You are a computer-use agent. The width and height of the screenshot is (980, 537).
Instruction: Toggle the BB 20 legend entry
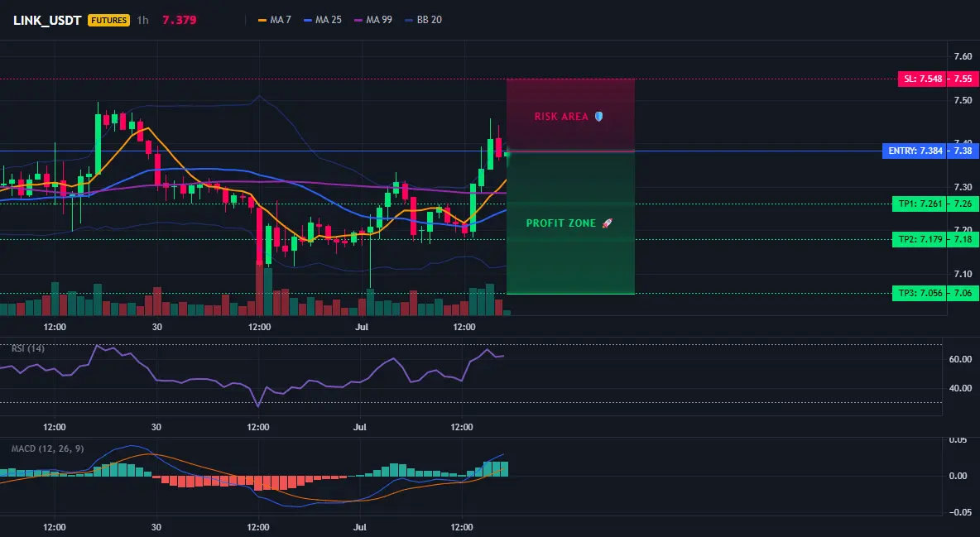coord(423,20)
